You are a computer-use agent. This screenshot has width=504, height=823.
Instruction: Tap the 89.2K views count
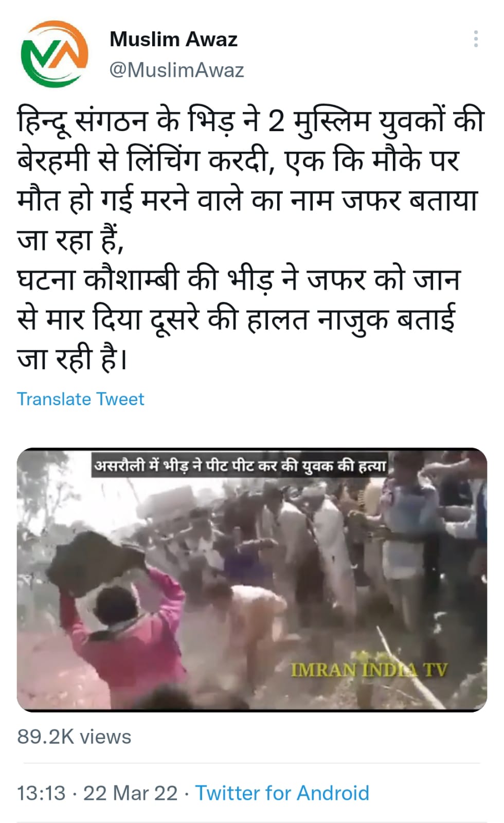pyautogui.click(x=74, y=737)
